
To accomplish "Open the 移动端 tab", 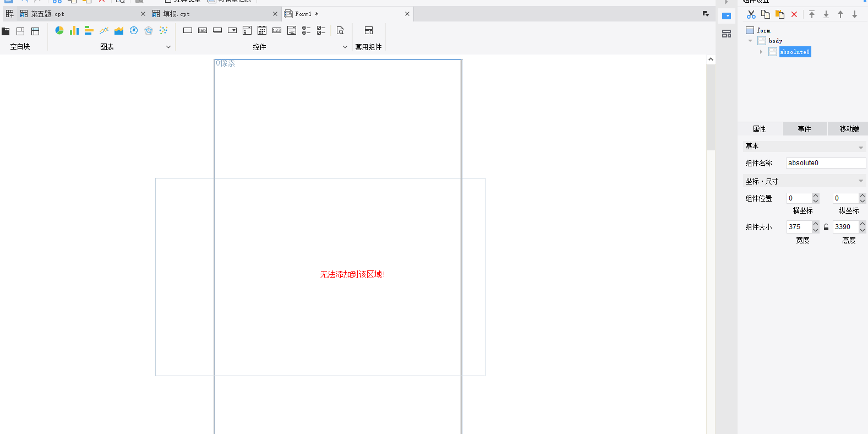I will 849,129.
